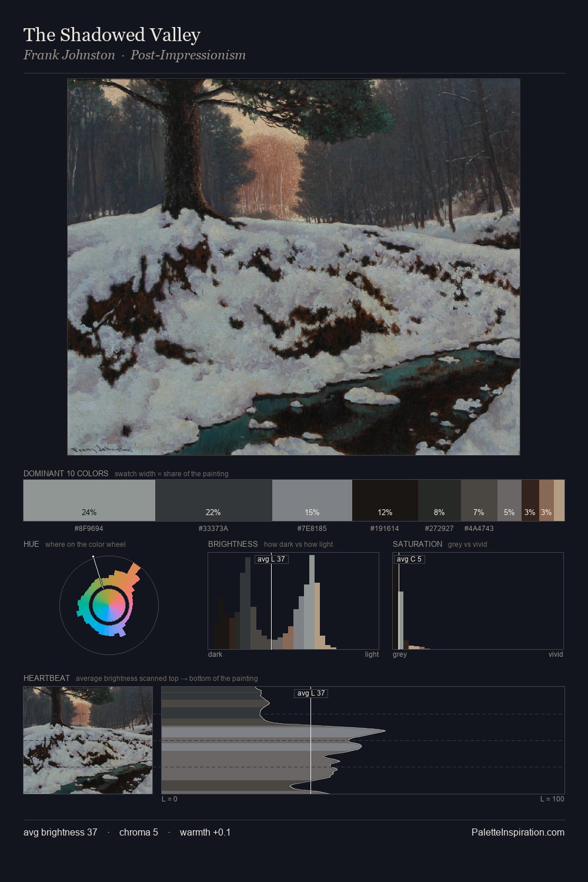Click the hex label "#191614"
This screenshot has width=588, height=882.
pos(385,529)
